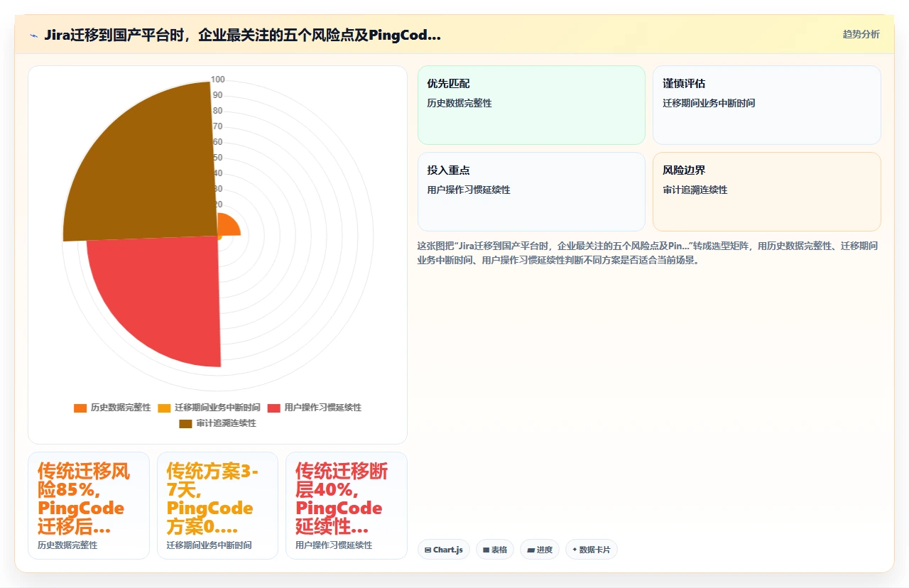909x588 pixels.
Task: Toggle 历史数据完整性 legend color box
Action: tap(80, 408)
